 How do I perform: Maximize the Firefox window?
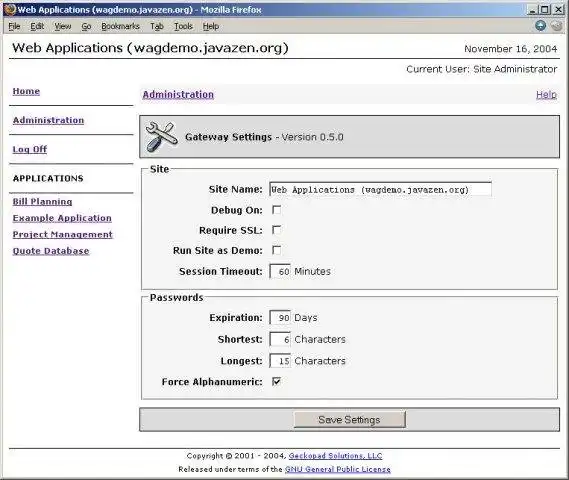tap(545, 9)
